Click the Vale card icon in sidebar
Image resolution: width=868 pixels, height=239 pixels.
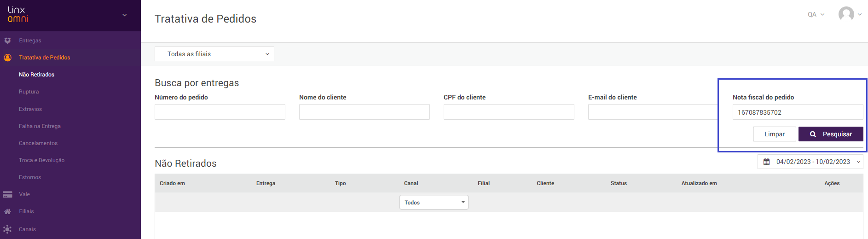click(x=7, y=194)
